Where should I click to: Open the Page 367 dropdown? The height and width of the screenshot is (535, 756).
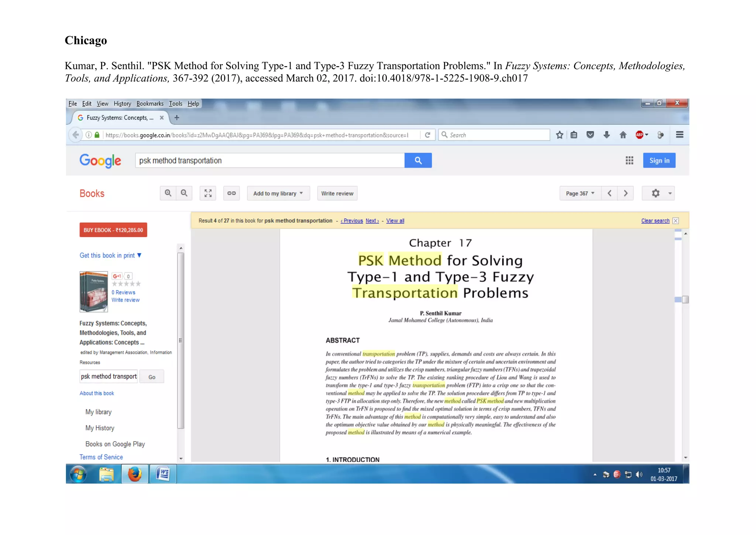(x=580, y=193)
